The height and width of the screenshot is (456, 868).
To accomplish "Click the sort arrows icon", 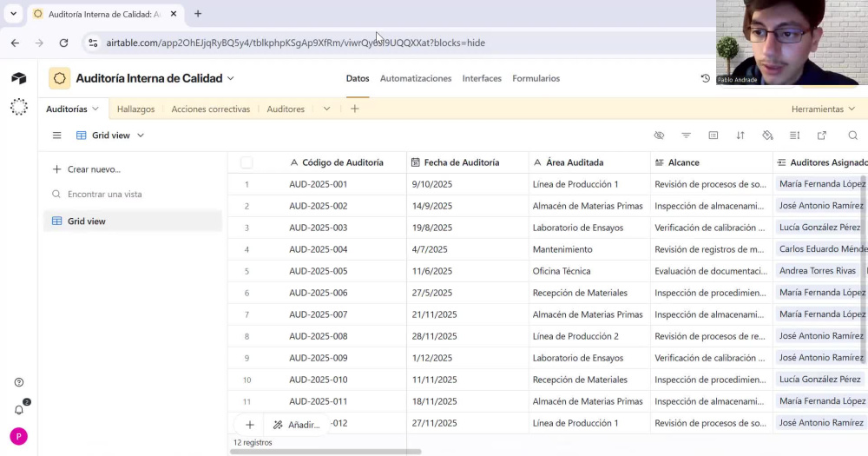I will 740,135.
